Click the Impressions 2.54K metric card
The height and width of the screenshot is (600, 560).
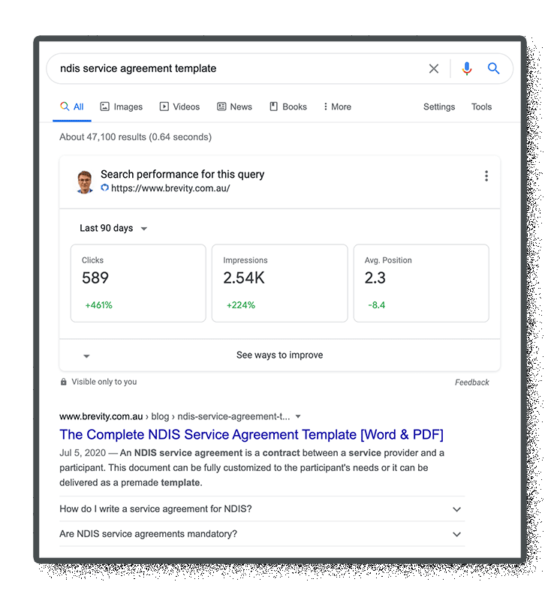280,283
